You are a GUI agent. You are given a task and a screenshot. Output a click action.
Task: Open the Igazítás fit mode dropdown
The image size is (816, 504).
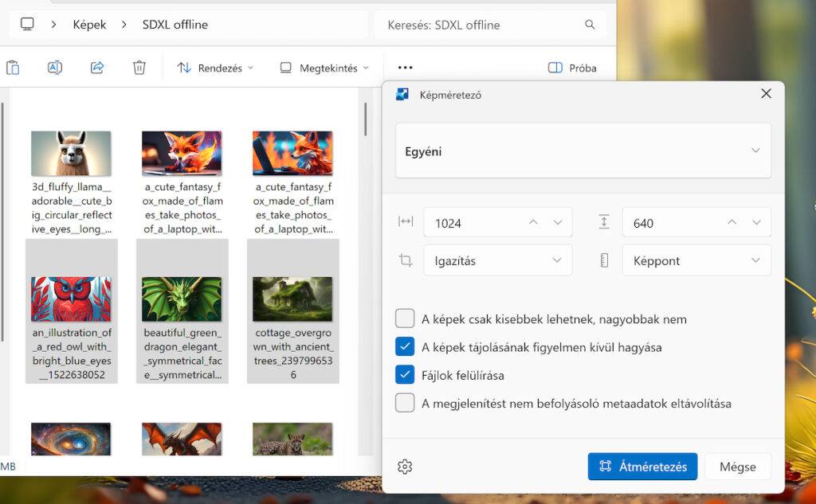497,260
